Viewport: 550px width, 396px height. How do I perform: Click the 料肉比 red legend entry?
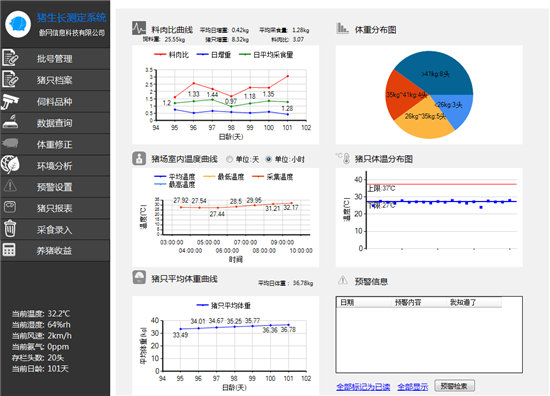coord(172,55)
